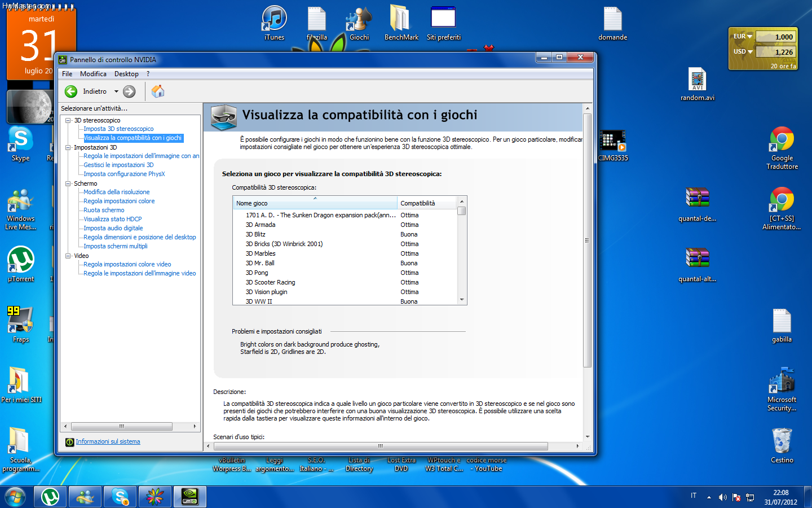Open Imposta configurazione PhysX
Viewport: 812px width, 508px height.
(x=124, y=174)
